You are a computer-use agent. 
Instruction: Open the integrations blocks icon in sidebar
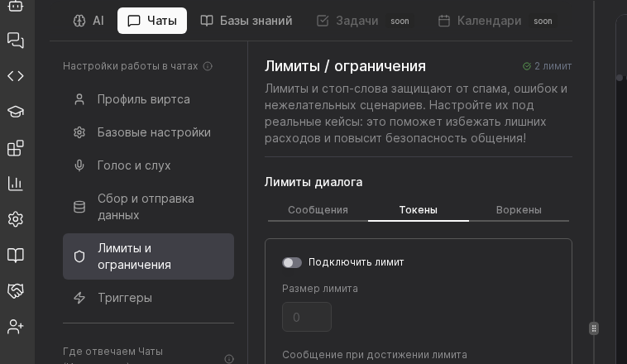pos(16,148)
